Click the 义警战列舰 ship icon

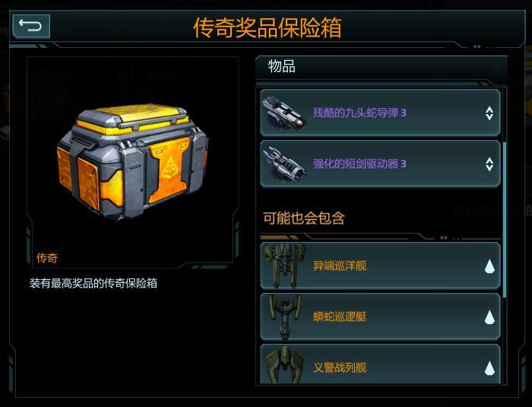(x=284, y=365)
